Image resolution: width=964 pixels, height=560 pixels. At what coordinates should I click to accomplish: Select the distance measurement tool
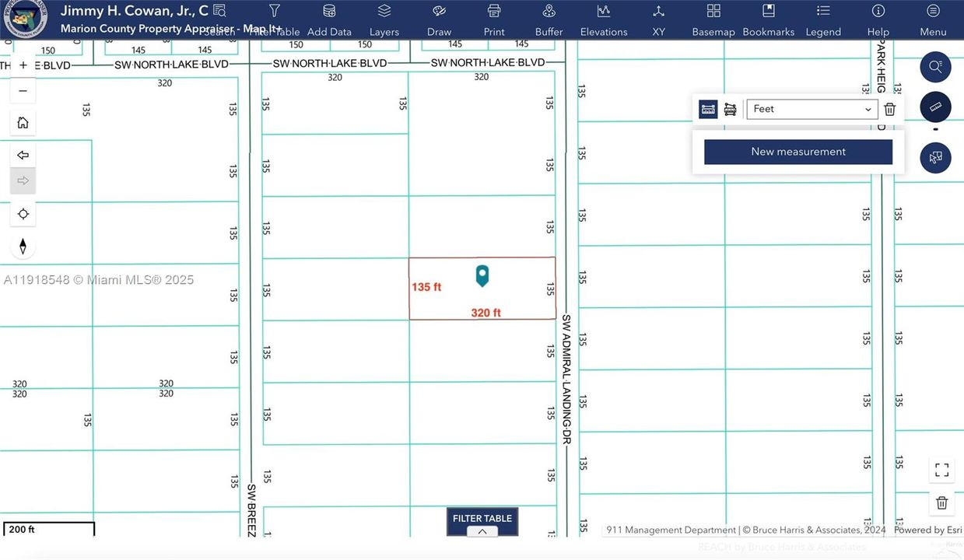708,109
